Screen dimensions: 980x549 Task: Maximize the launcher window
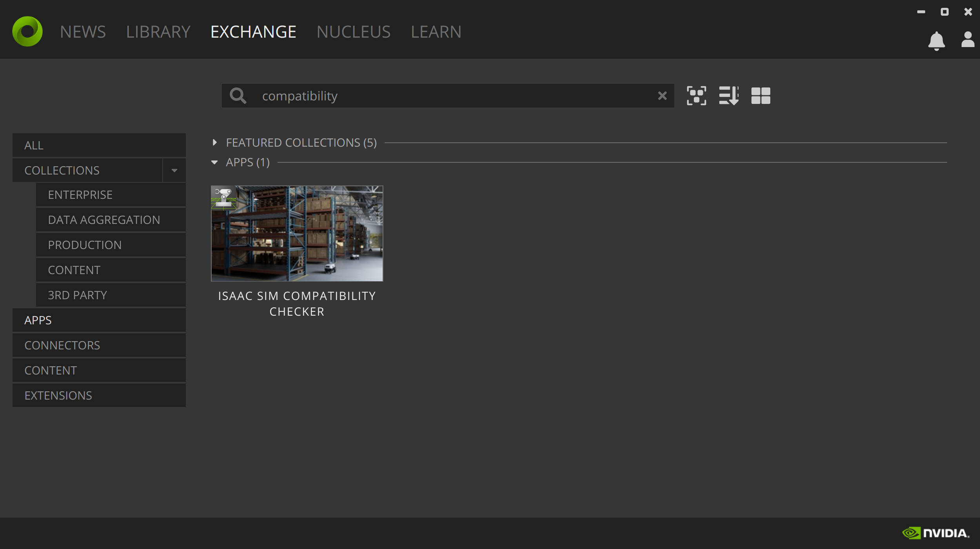(945, 12)
